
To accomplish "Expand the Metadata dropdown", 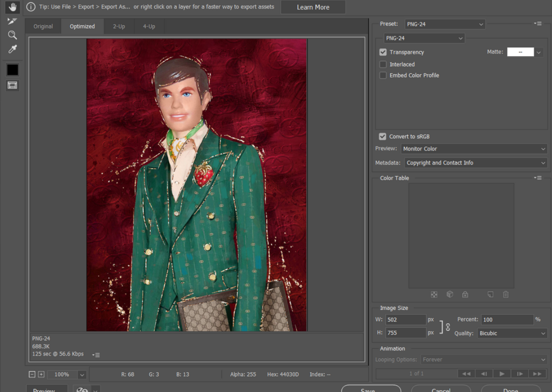I will pos(475,163).
